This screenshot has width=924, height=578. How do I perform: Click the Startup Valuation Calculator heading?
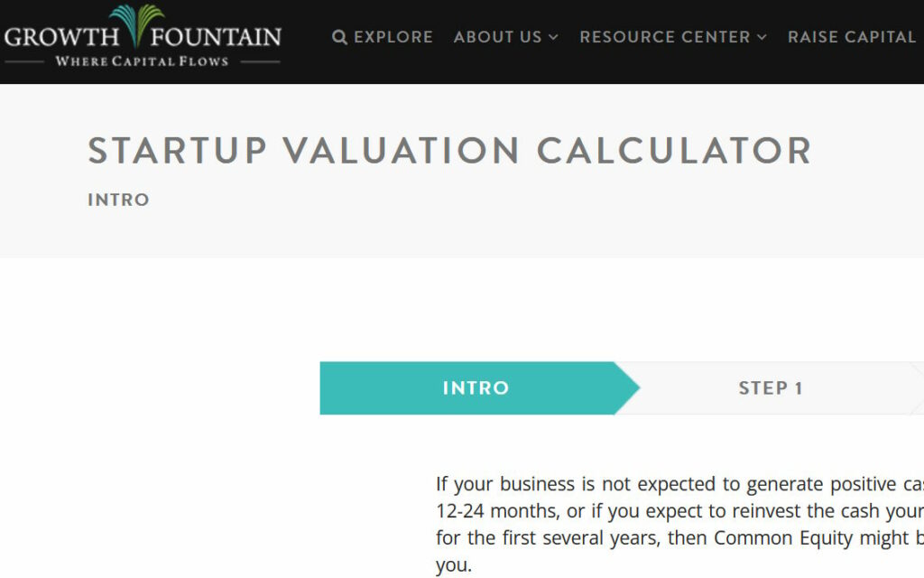(449, 151)
